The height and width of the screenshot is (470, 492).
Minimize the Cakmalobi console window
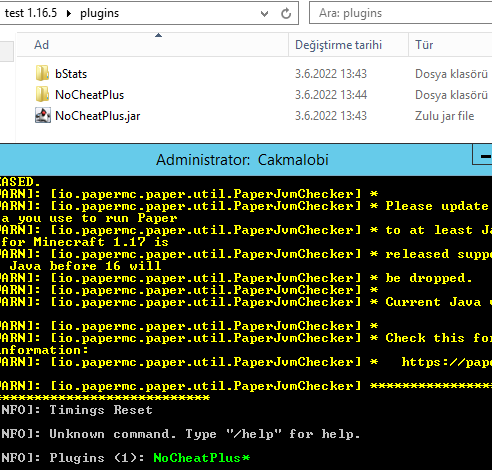point(483,155)
